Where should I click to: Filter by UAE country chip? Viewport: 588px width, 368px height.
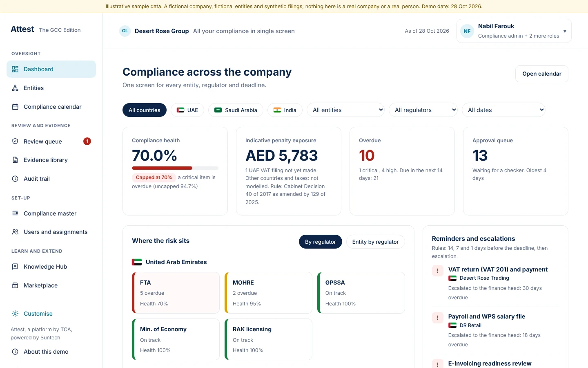187,110
